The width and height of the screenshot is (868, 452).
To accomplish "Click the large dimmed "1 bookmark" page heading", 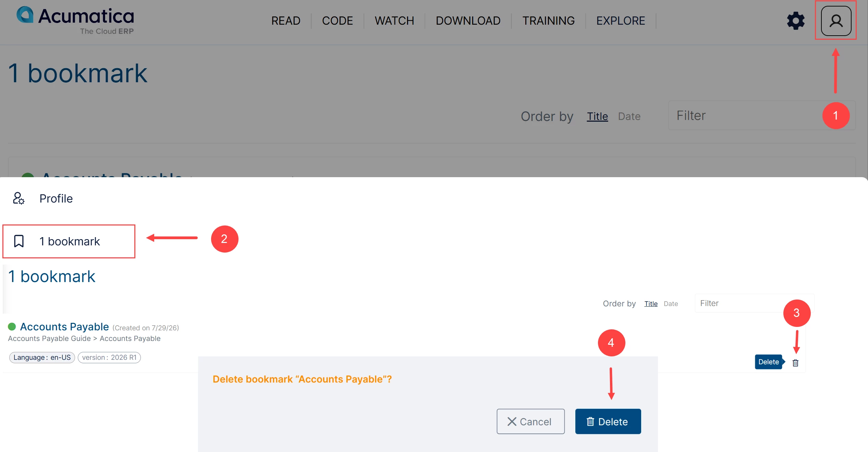I will coord(78,73).
